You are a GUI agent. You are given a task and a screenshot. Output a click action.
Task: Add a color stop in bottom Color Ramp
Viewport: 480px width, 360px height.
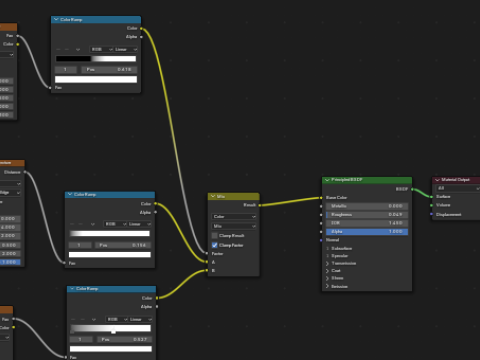[x=74, y=319]
